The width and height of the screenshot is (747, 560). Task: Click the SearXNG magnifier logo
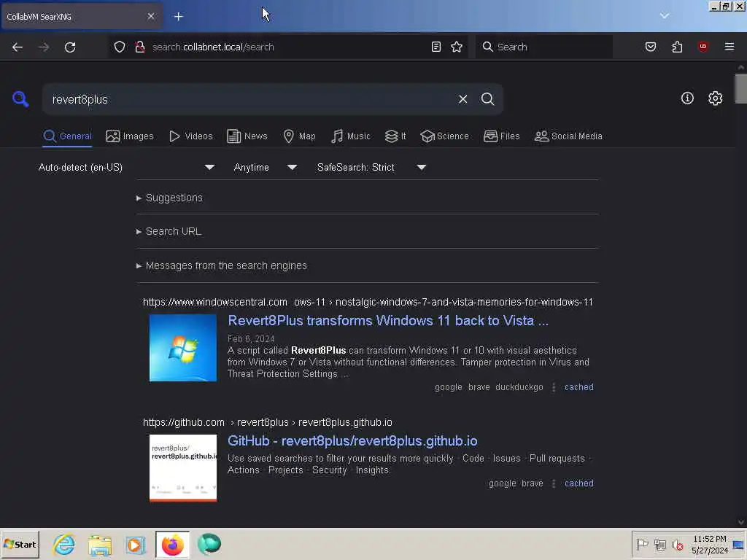(20, 99)
